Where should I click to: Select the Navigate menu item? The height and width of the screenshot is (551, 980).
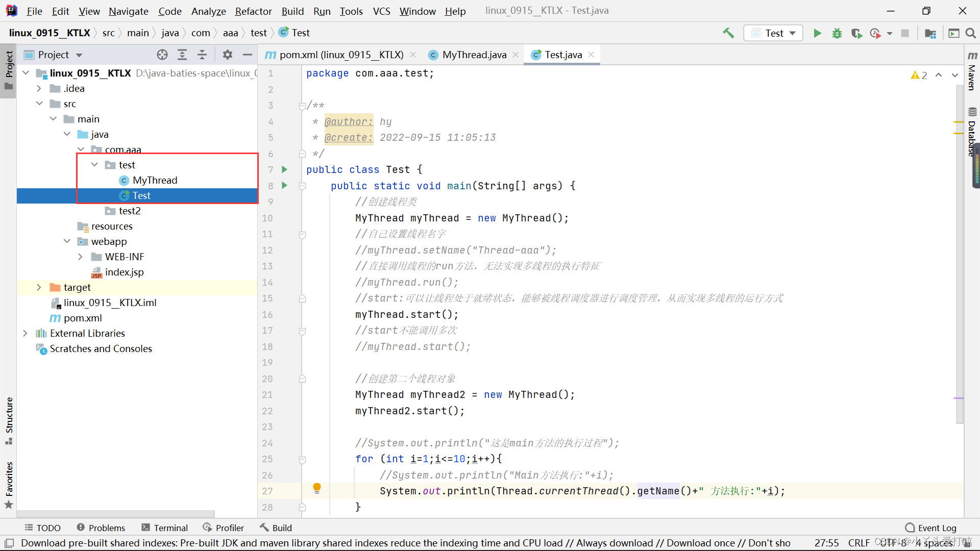click(129, 10)
